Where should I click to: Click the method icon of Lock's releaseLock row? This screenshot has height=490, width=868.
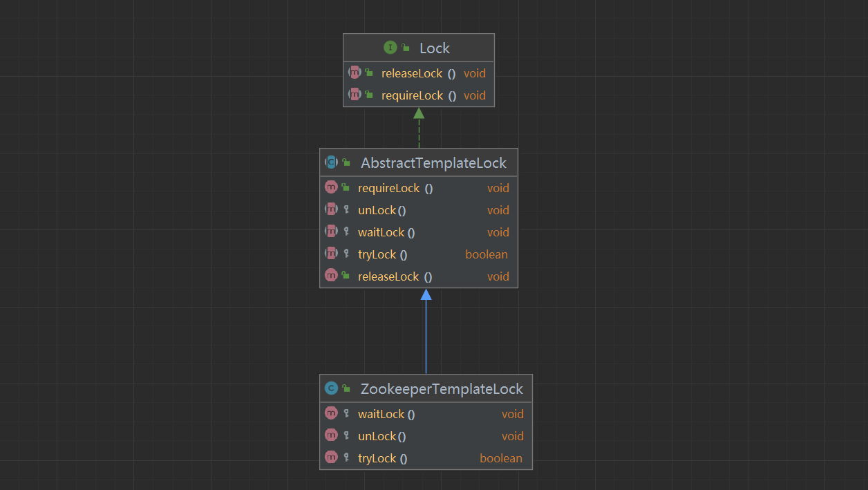(355, 73)
